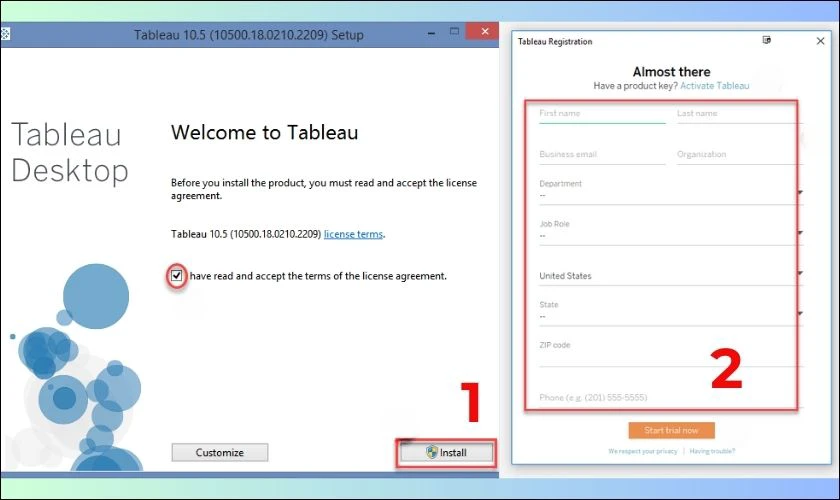
Task: Click the First name field
Action: 602,115
